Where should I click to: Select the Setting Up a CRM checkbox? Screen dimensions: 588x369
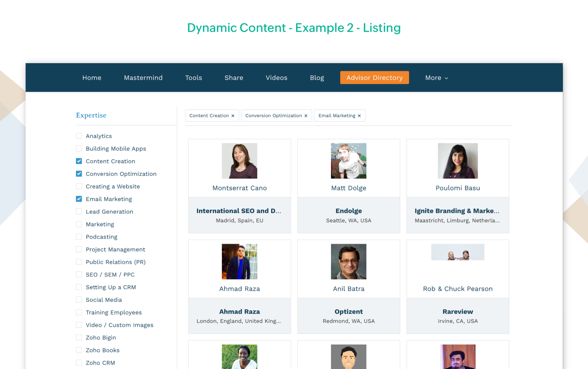click(x=79, y=287)
